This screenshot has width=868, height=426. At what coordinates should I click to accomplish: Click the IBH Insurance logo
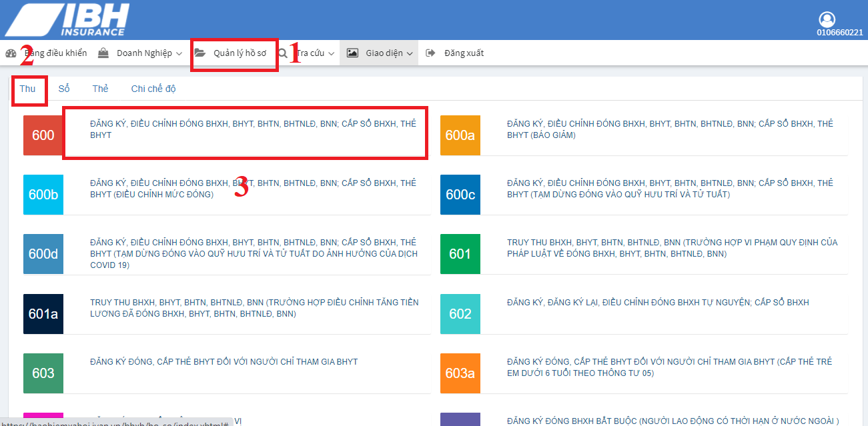point(67,19)
